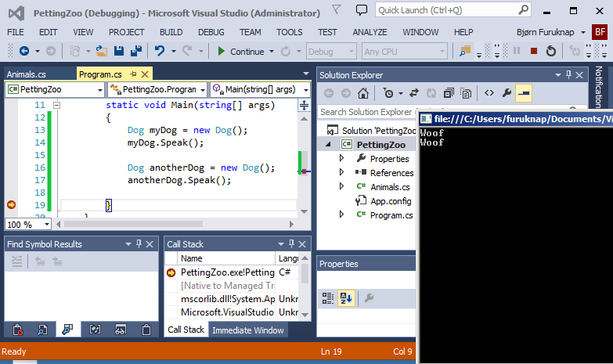Image resolution: width=613 pixels, height=364 pixels.
Task: Switch to the Animals.cs tab
Action: 26,74
